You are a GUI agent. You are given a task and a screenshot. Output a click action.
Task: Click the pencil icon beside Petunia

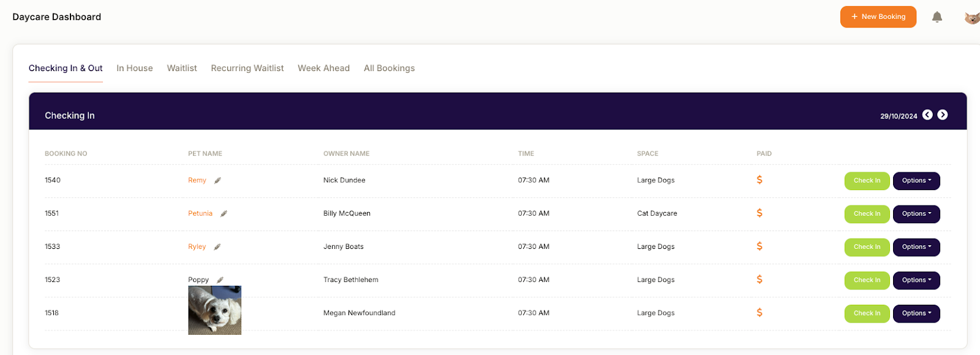click(x=224, y=213)
